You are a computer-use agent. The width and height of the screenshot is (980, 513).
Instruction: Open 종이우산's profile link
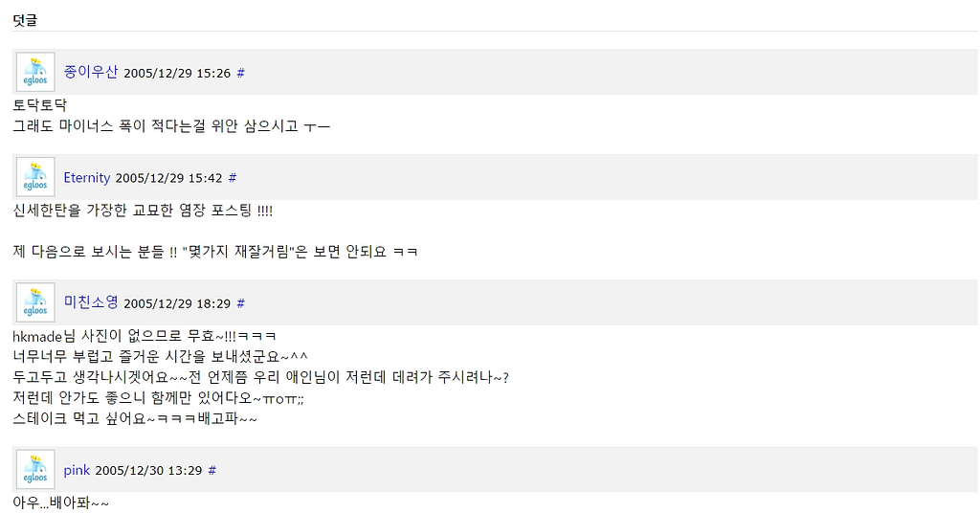[x=91, y=72]
